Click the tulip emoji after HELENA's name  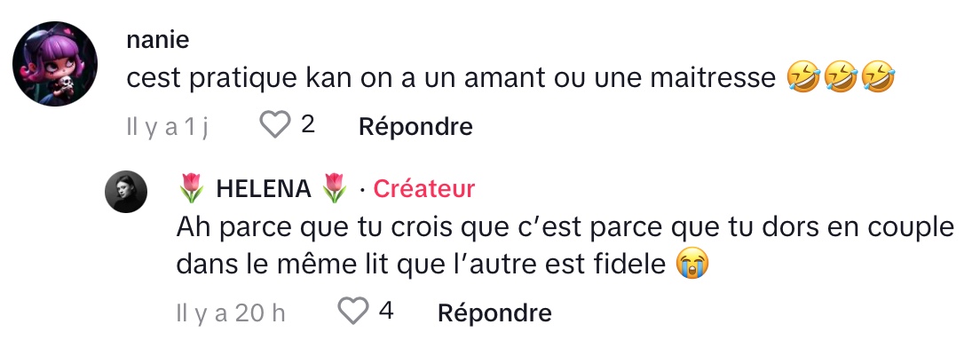[x=335, y=188]
